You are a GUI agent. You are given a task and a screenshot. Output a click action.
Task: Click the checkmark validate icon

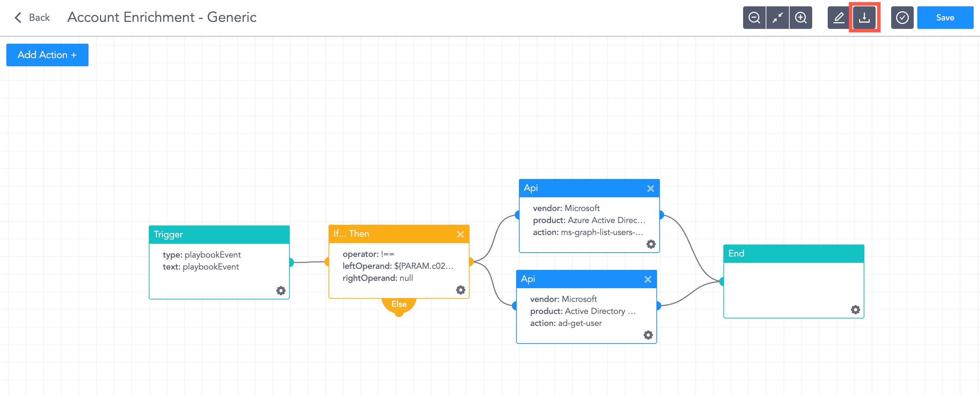902,18
